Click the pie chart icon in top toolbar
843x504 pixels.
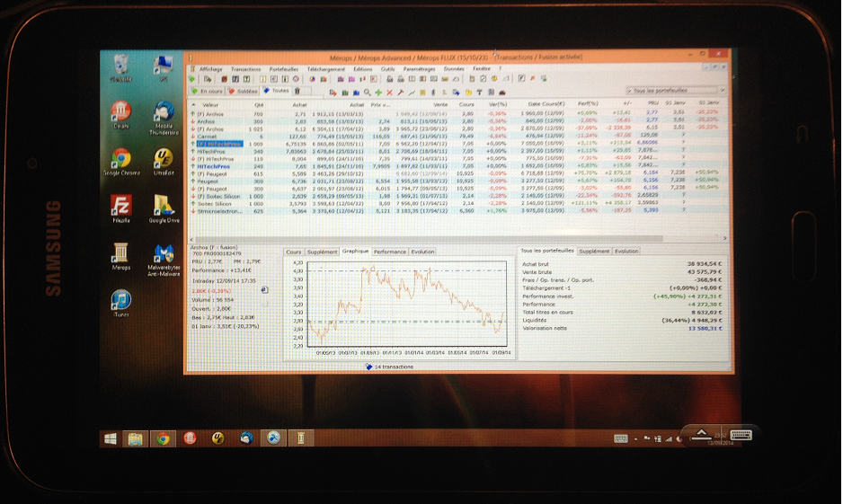pyautogui.click(x=313, y=79)
